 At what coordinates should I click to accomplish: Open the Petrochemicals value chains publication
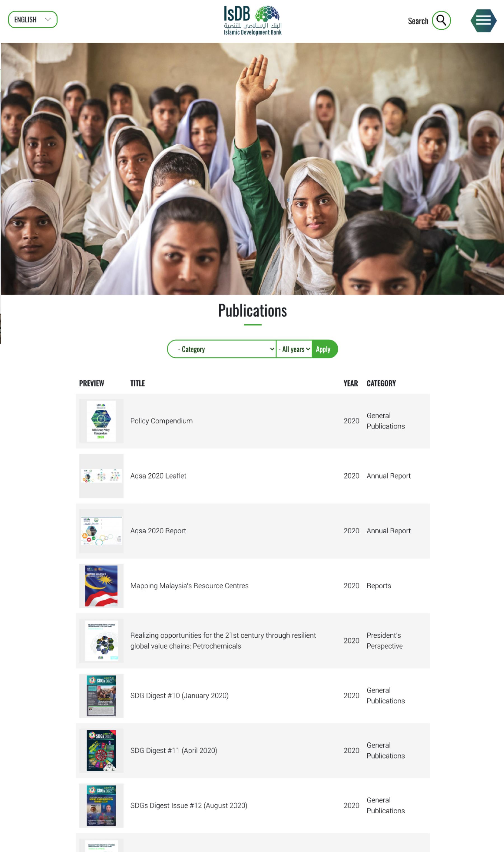pos(223,641)
